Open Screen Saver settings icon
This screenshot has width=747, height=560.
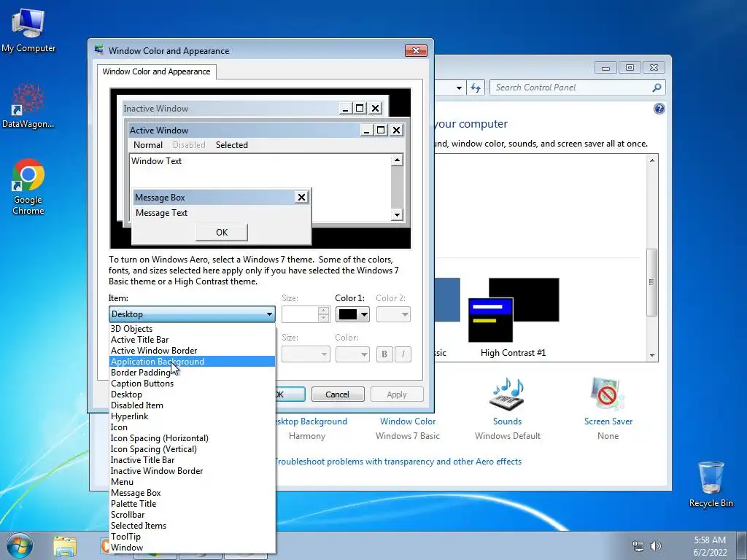pyautogui.click(x=608, y=394)
